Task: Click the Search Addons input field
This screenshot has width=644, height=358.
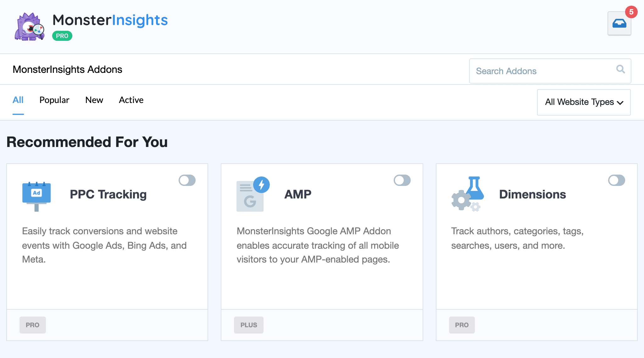Action: tap(550, 71)
